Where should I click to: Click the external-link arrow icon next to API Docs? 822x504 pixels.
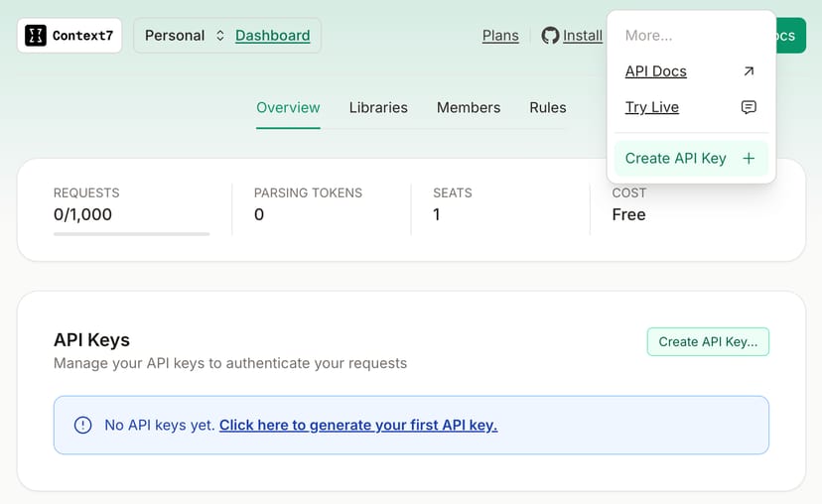(749, 71)
